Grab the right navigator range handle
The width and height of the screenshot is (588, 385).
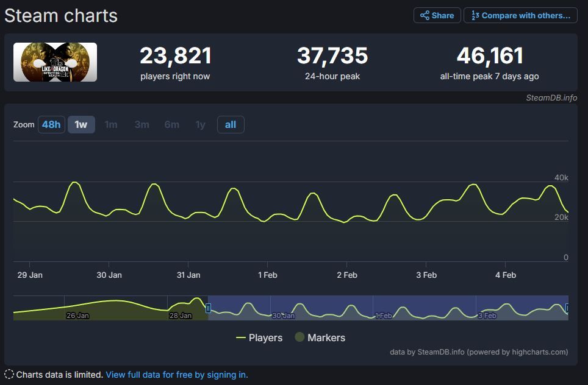point(567,308)
